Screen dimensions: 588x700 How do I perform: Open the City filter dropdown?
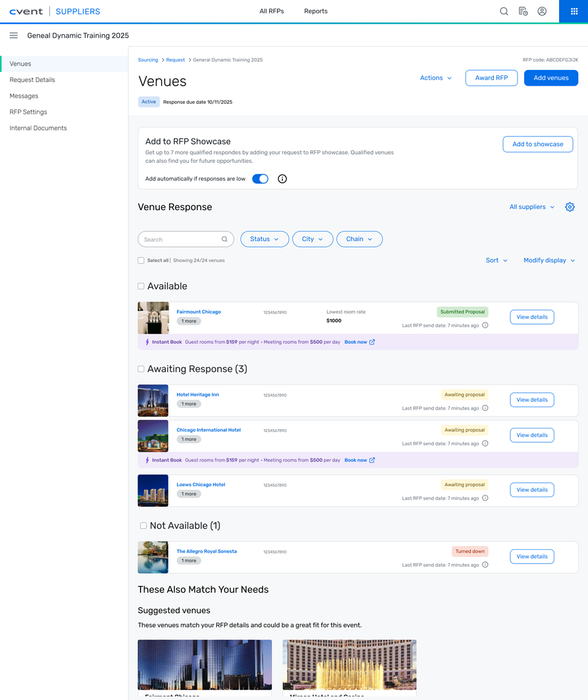313,239
